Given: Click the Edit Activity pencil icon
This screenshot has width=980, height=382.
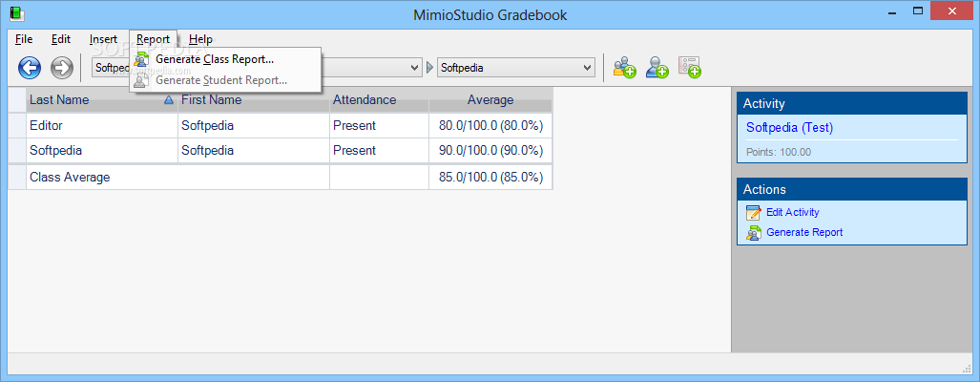Looking at the screenshot, I should (754, 213).
